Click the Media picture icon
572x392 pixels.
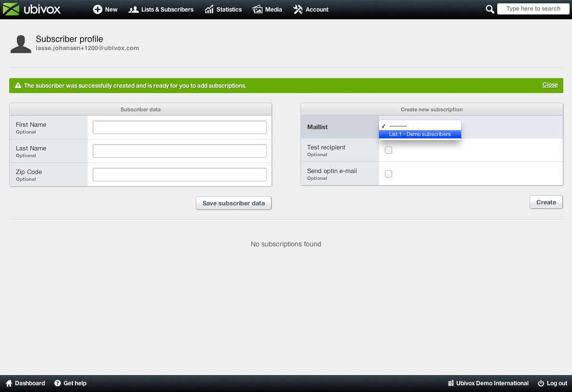pyautogui.click(x=257, y=10)
